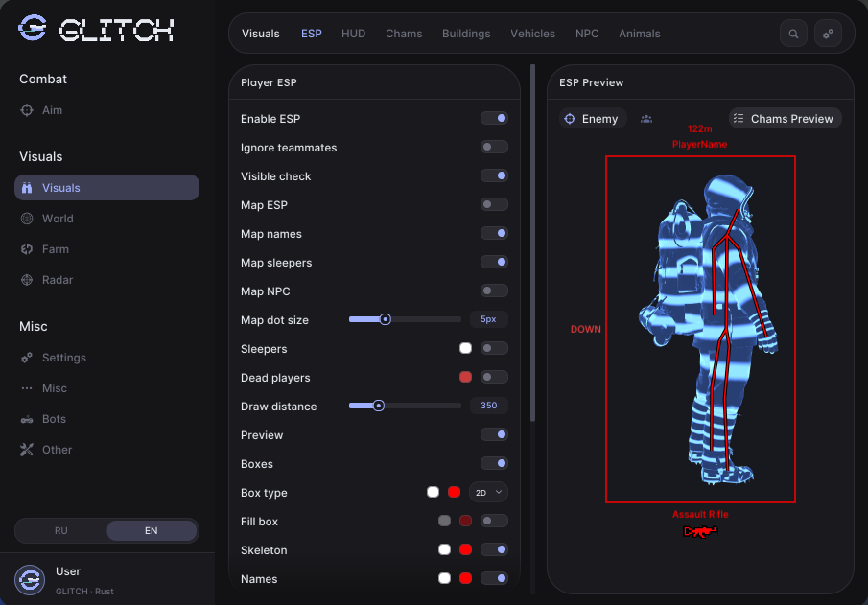Click the assault rifle weapon icon

(700, 531)
